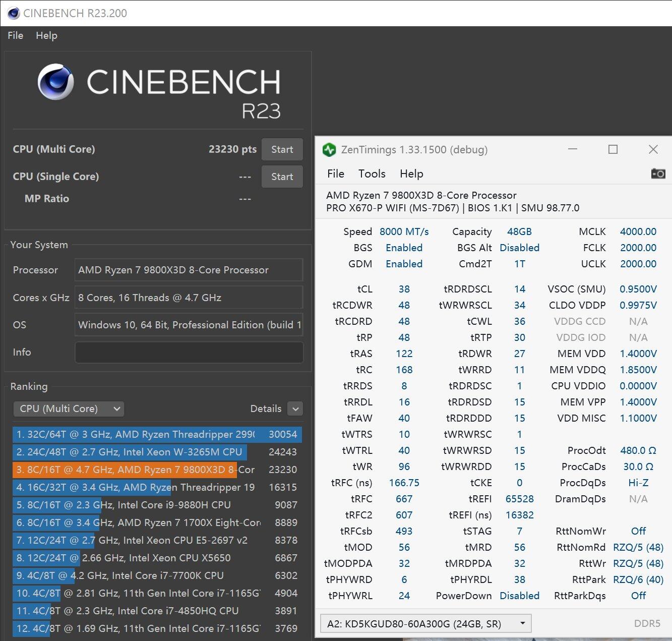This screenshot has width=672, height=641.
Task: Maximize the ZenTimings window
Action: [x=613, y=149]
